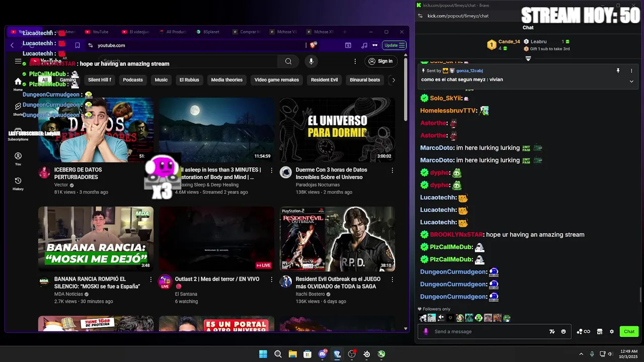Open chat settings gear icon in Kick

(612, 331)
